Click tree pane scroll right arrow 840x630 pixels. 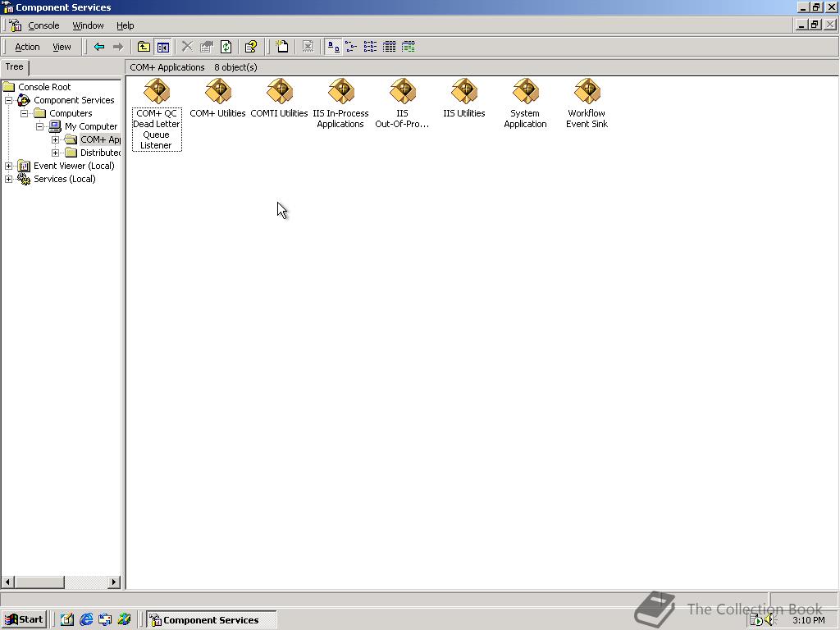[x=113, y=582]
